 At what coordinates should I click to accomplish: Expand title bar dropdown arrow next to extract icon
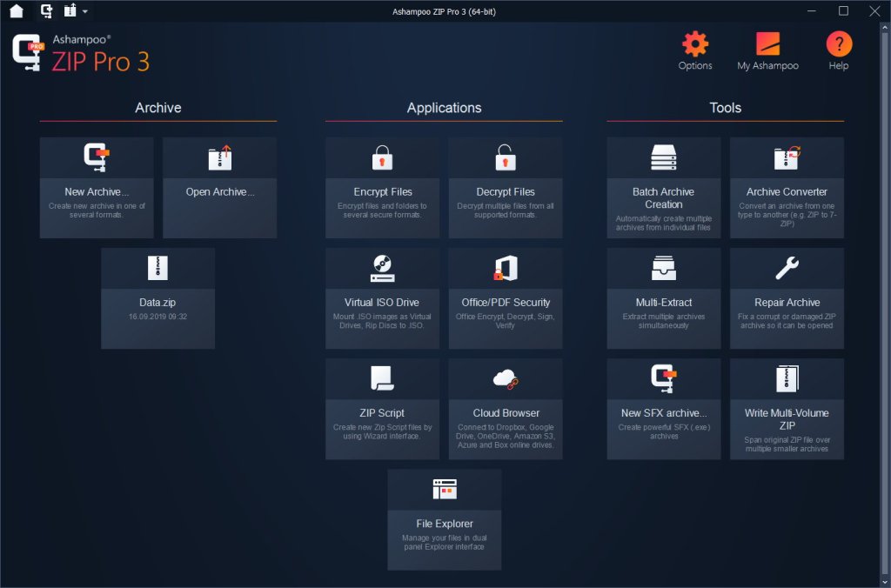coord(84,11)
